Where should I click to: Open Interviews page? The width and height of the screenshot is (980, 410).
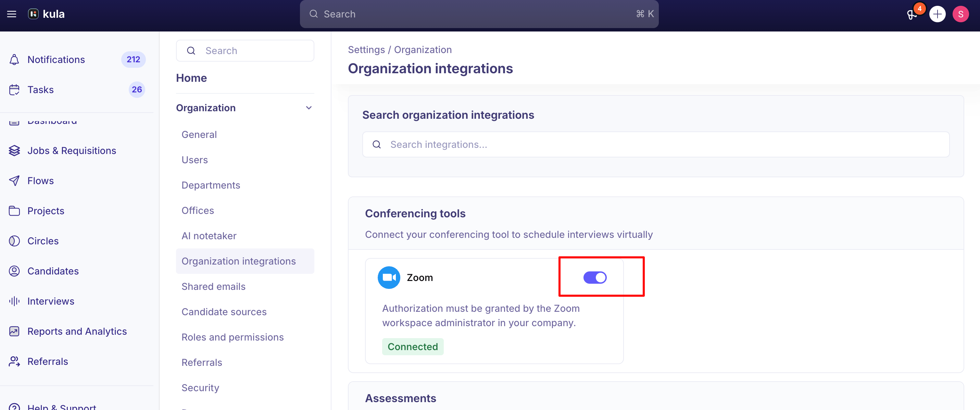pos(51,301)
